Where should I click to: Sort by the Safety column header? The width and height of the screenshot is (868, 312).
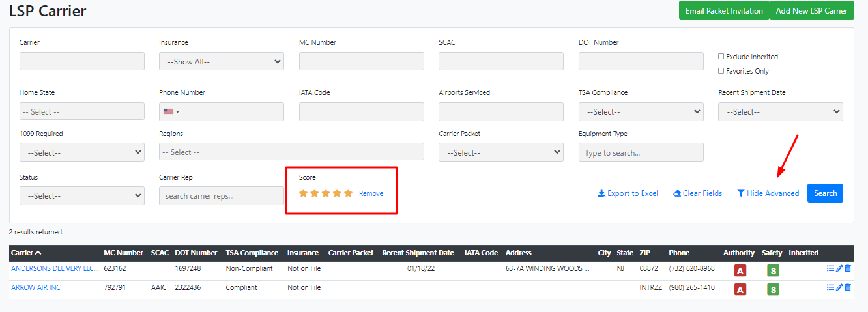tap(772, 253)
